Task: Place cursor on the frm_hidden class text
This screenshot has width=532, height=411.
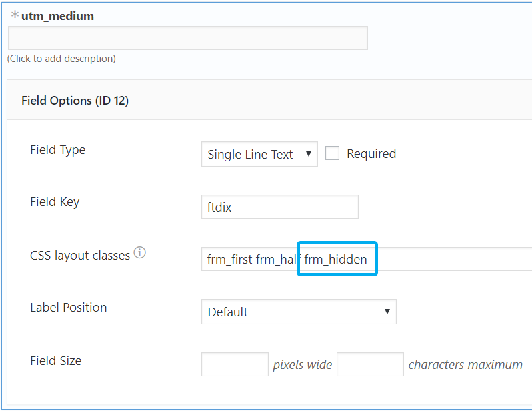Action: click(336, 259)
